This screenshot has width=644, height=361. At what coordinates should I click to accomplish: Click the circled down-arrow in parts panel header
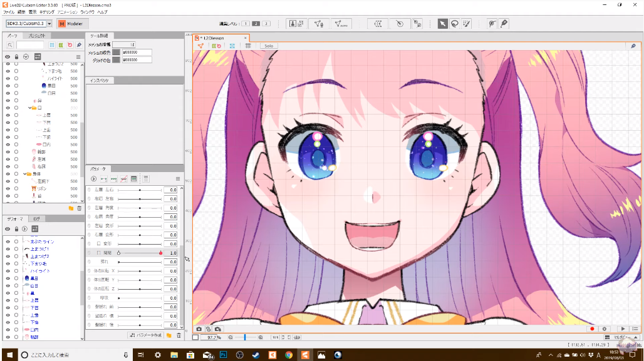pos(26,56)
